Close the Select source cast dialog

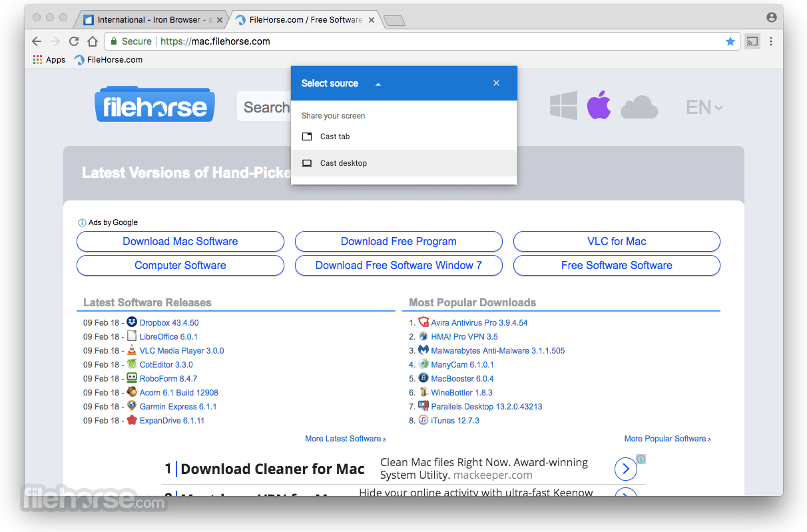tap(496, 83)
